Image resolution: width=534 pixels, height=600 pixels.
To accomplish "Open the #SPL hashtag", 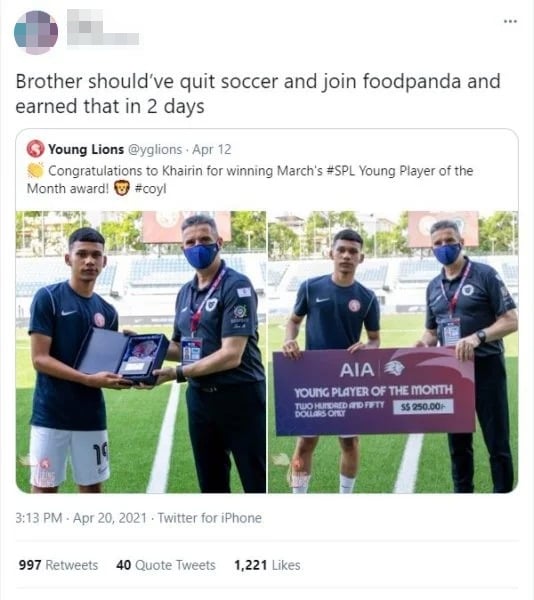I will tap(340, 171).
